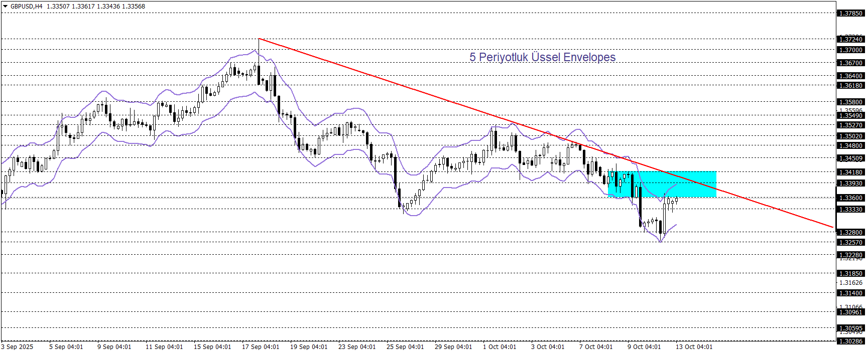Click the '9 Oct 04:01' time axis label
Screen dimensions: 868x353
644,347
